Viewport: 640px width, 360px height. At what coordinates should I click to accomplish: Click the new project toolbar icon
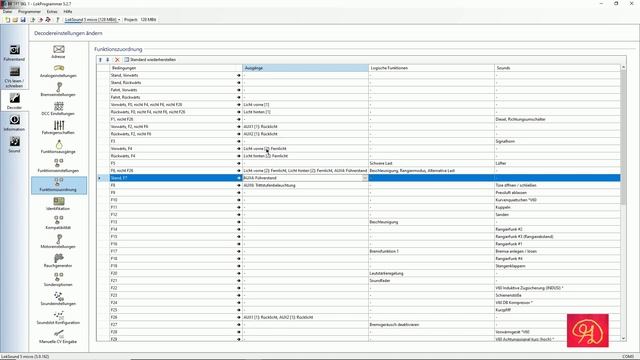[7, 20]
